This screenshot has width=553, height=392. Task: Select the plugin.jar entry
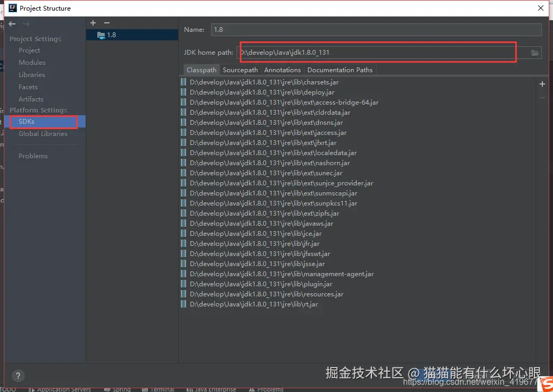coord(261,284)
